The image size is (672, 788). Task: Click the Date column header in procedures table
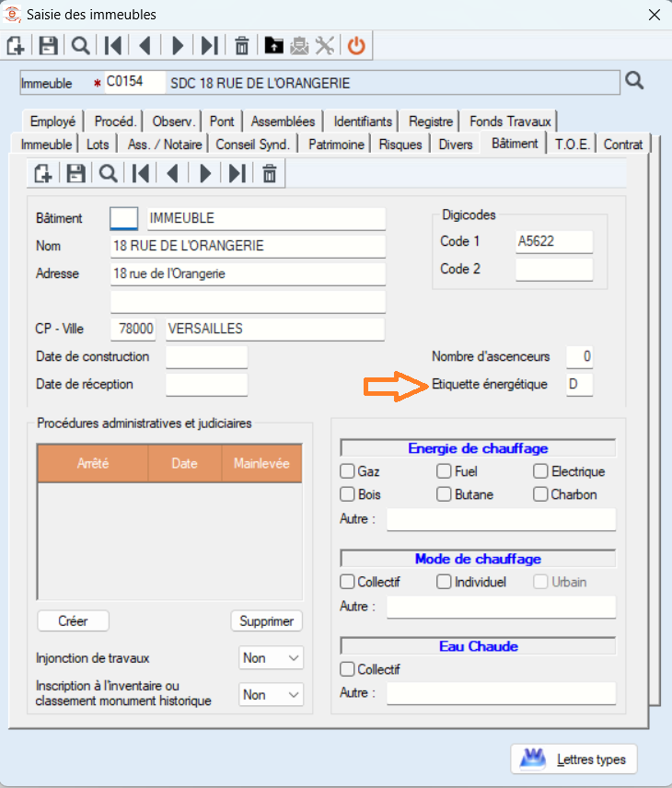184,463
